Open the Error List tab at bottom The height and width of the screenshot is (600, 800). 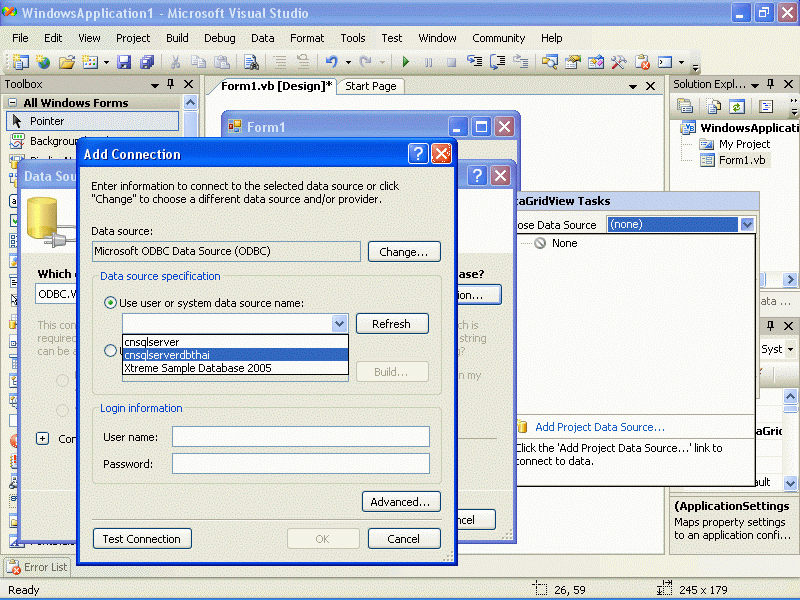[x=37, y=567]
